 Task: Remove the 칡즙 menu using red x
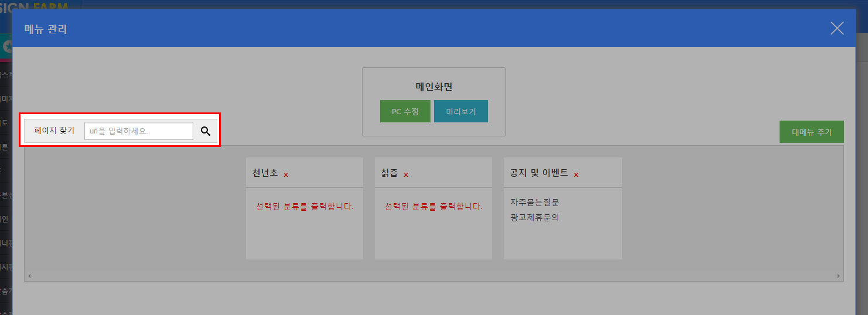[406, 174]
